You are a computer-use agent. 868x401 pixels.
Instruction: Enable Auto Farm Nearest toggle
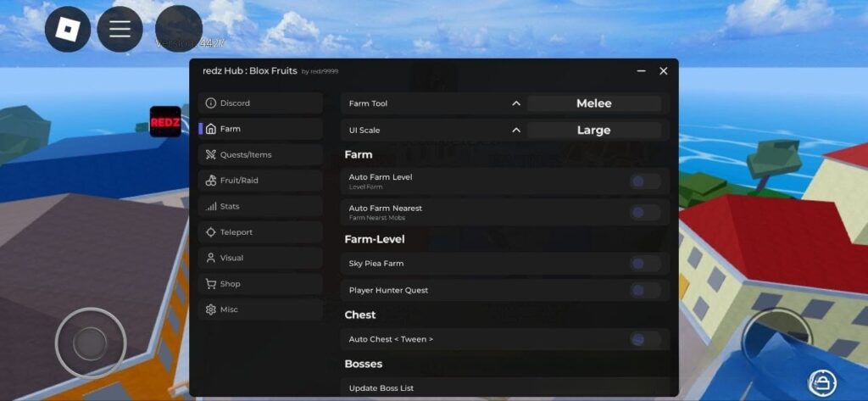645,212
